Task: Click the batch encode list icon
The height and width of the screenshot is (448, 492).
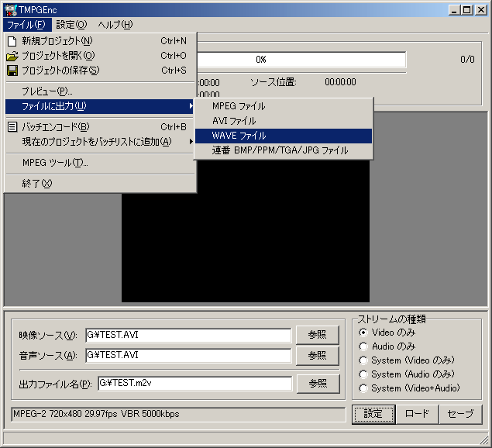Action: point(12,127)
